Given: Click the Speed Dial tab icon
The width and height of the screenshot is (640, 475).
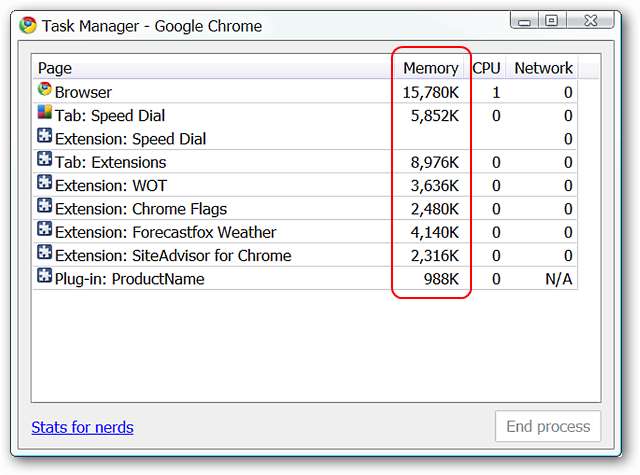Looking at the screenshot, I should click(44, 114).
